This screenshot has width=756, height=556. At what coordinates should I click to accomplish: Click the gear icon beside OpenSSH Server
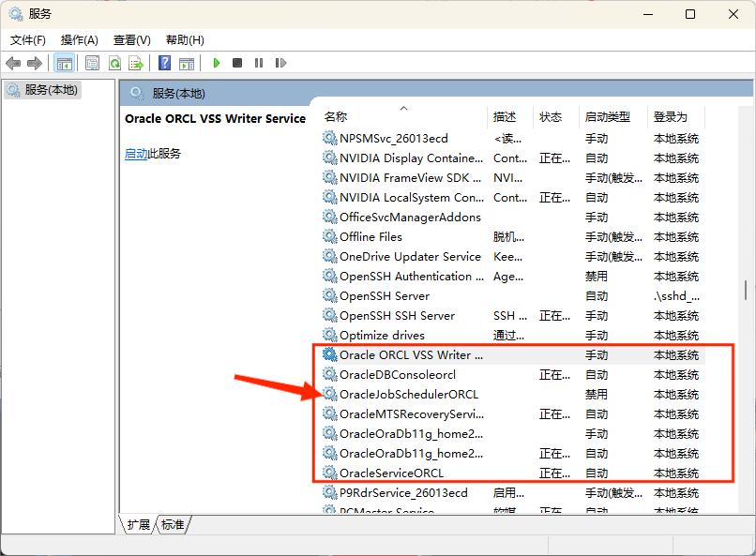(330, 295)
